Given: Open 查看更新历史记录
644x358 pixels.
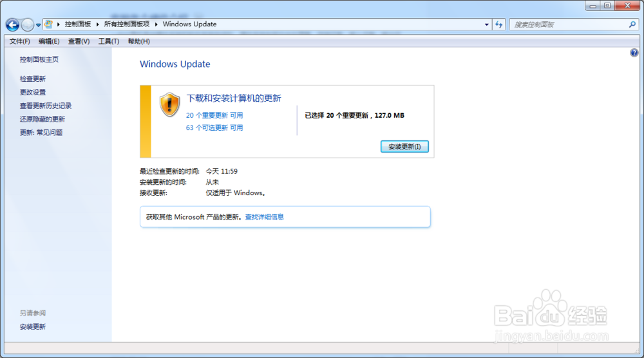Looking at the screenshot, I should coord(46,106).
